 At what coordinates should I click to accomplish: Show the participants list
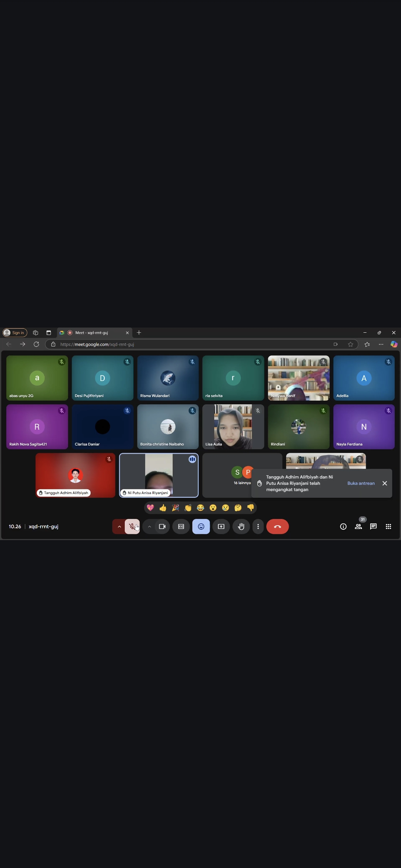[358, 526]
